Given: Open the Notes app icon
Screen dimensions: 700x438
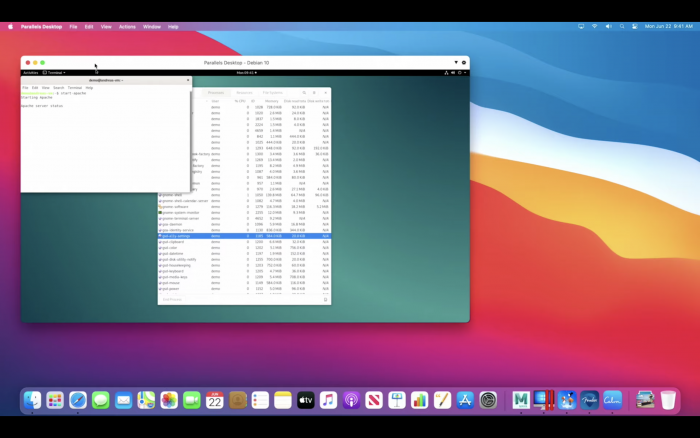Looking at the screenshot, I should coord(283,400).
